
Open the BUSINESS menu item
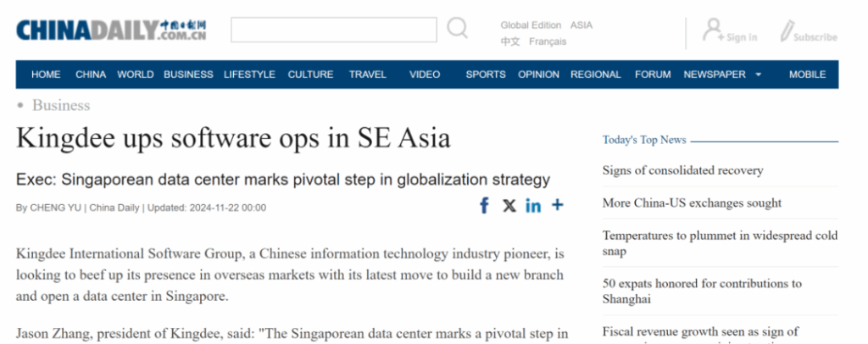(188, 75)
